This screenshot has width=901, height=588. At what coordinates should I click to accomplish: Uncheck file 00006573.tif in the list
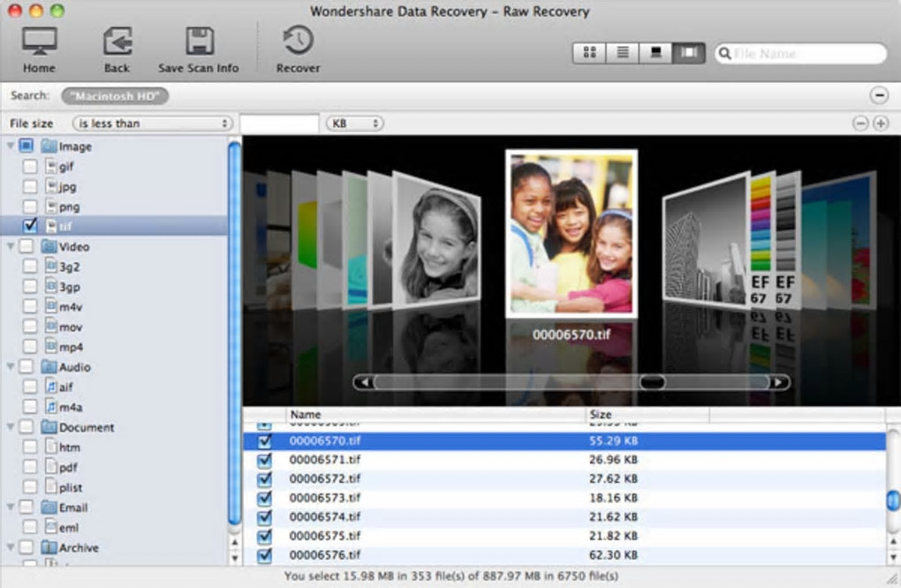pyautogui.click(x=264, y=498)
